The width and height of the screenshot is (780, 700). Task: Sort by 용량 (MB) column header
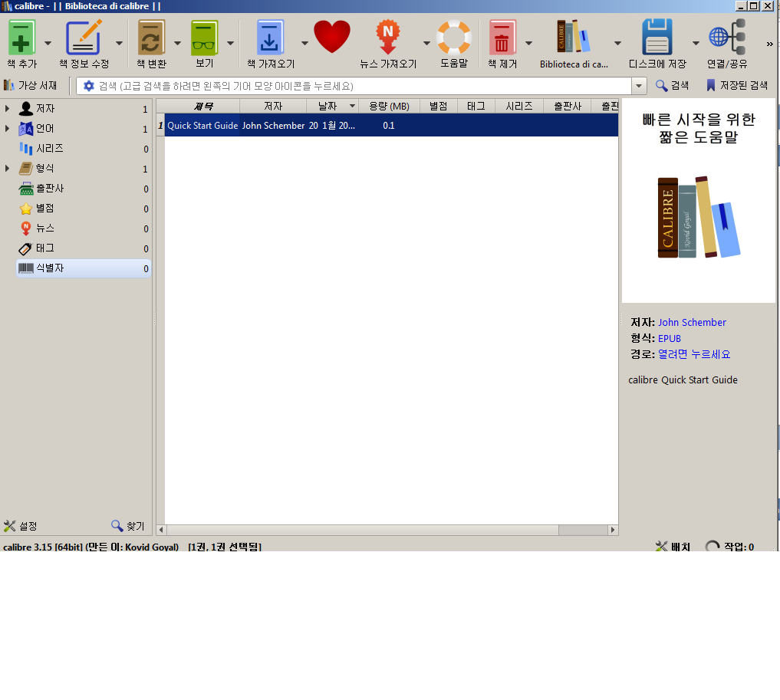point(389,106)
